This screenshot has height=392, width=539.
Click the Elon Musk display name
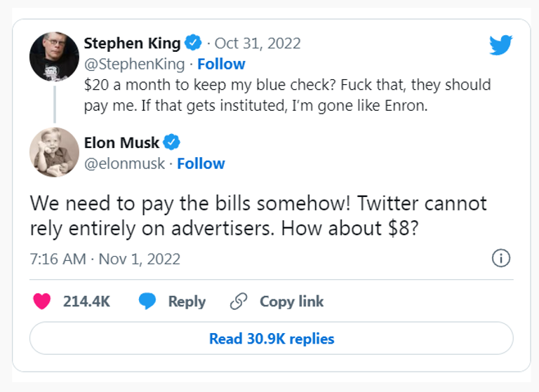(121, 143)
